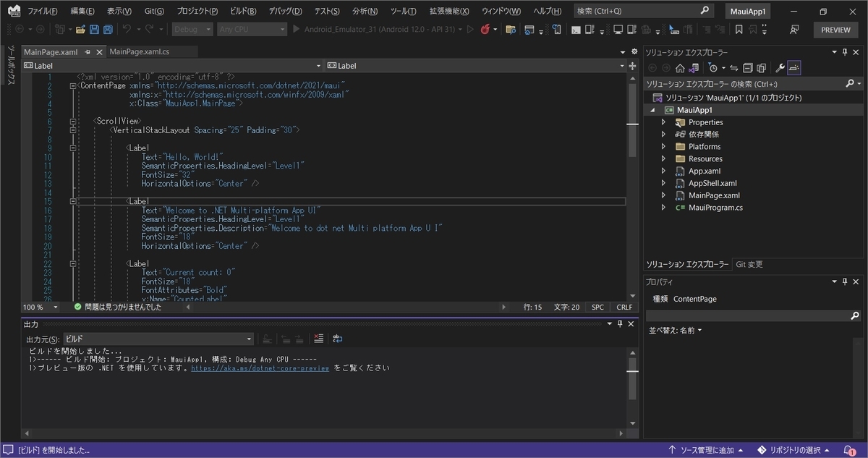Click the Switch Views icon in Solution Explorer

[x=694, y=68]
